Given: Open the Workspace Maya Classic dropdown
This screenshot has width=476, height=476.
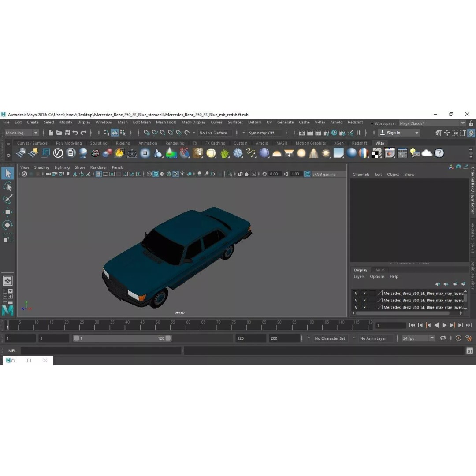Looking at the screenshot, I should (432, 123).
